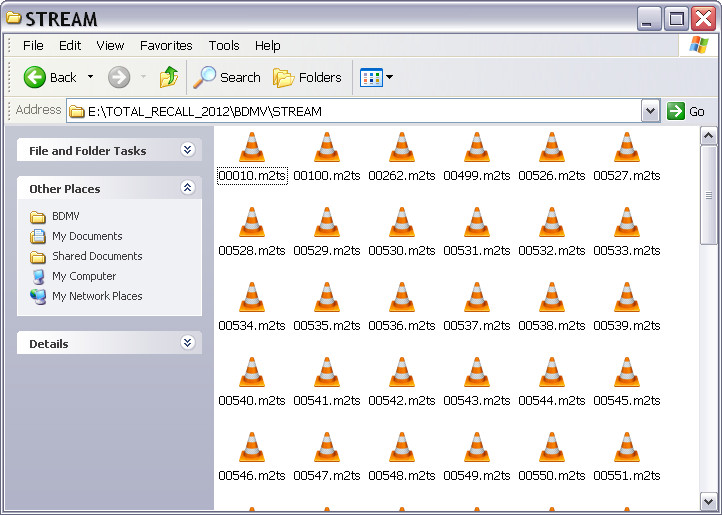
Task: Click the 00537.m2ts file name label
Action: 477,326
